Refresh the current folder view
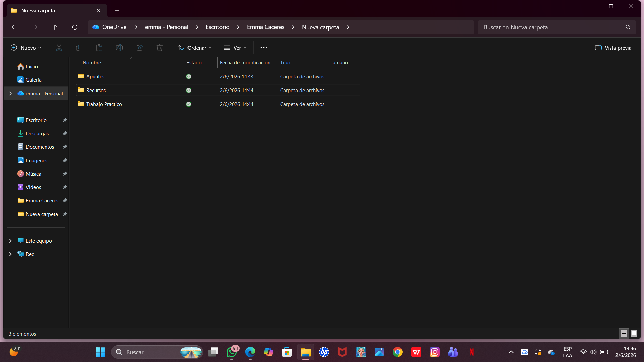The image size is (644, 362). point(75,27)
